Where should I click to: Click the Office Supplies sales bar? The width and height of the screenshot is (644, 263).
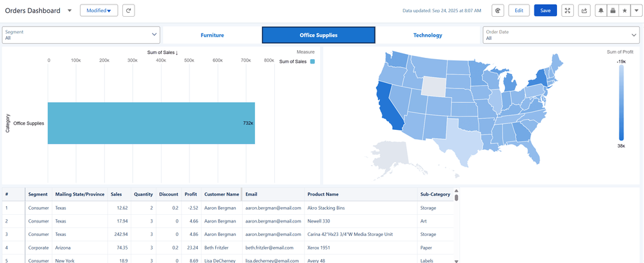(151, 123)
